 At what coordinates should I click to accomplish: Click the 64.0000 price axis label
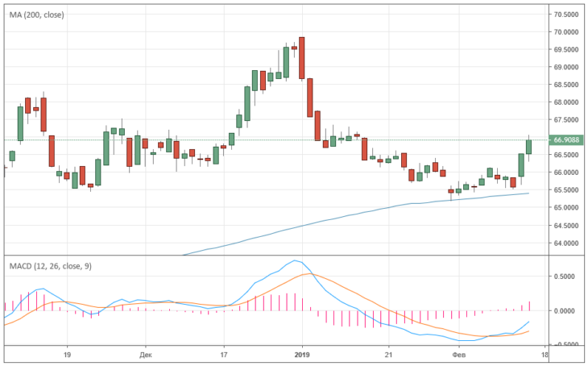point(566,243)
